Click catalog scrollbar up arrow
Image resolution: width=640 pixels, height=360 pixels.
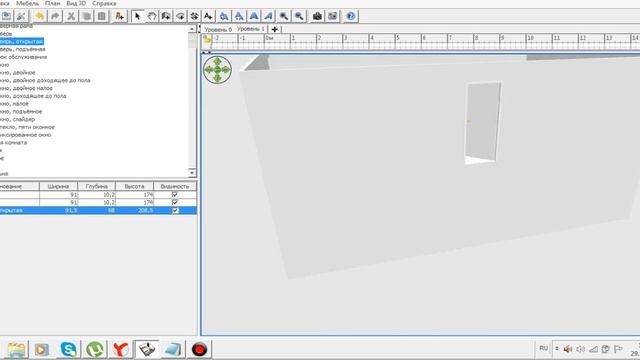click(192, 29)
